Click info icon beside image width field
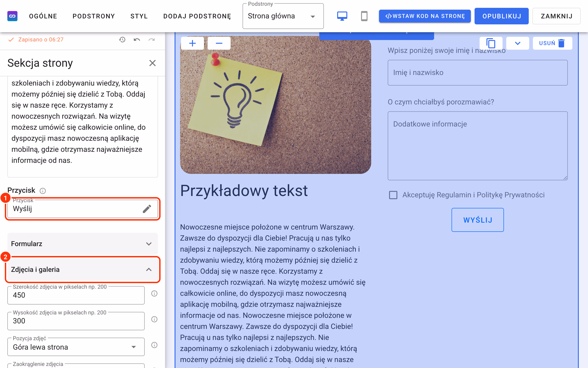588x368 pixels. [x=154, y=293]
